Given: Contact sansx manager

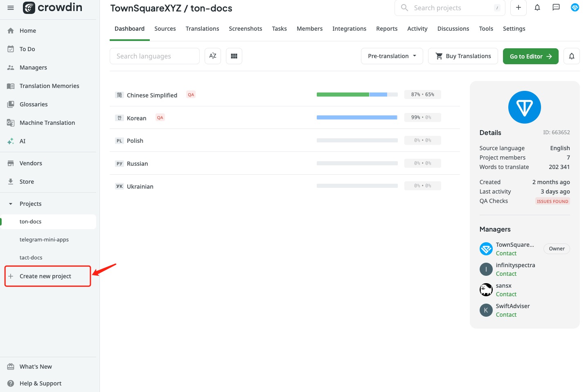Looking at the screenshot, I should pos(506,294).
